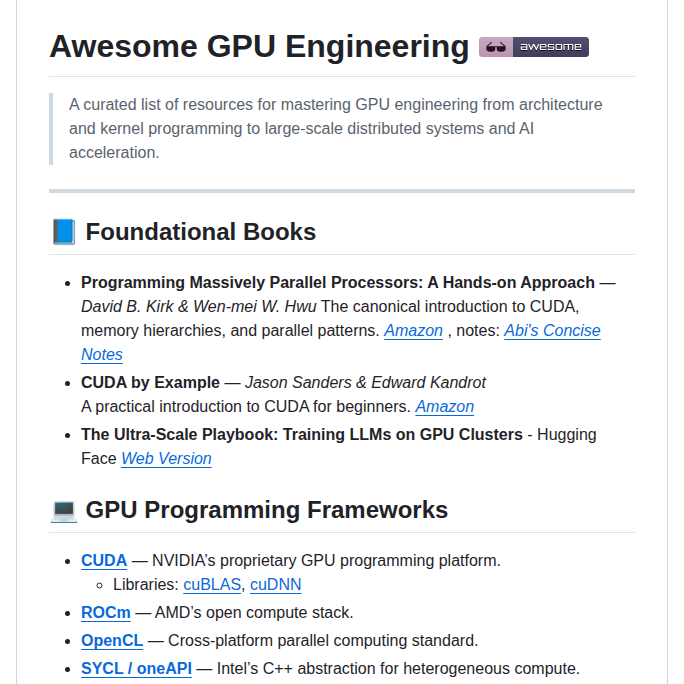Click the awesome badge next to title

point(534,47)
